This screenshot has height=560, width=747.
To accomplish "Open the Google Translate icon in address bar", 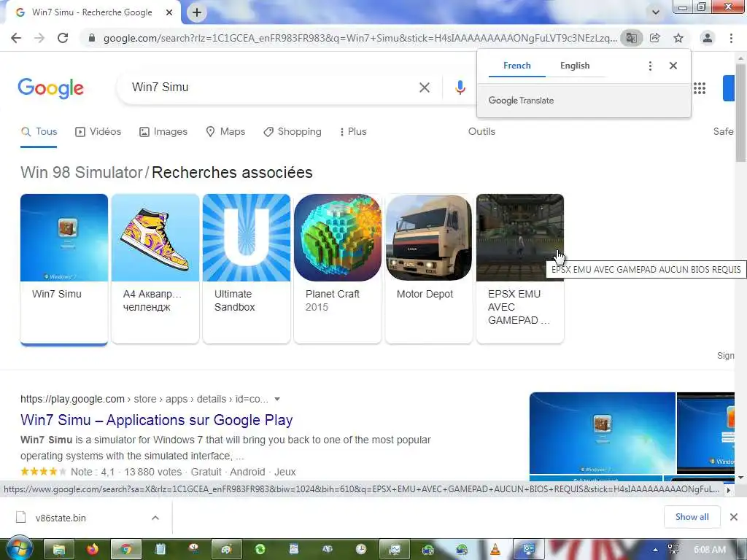I will 631,38.
